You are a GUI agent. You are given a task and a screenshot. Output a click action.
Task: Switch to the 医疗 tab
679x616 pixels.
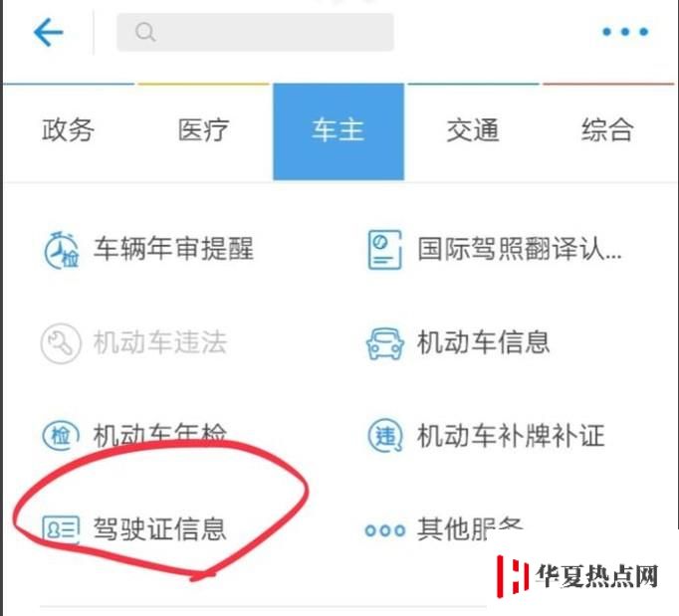(x=203, y=129)
